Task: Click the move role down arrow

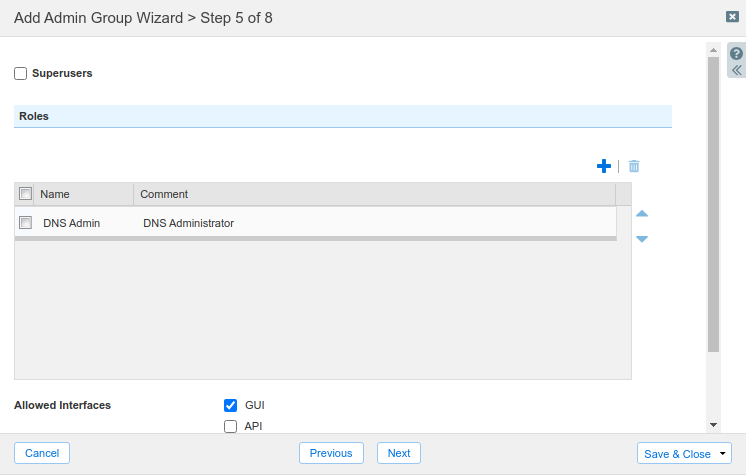Action: [642, 239]
